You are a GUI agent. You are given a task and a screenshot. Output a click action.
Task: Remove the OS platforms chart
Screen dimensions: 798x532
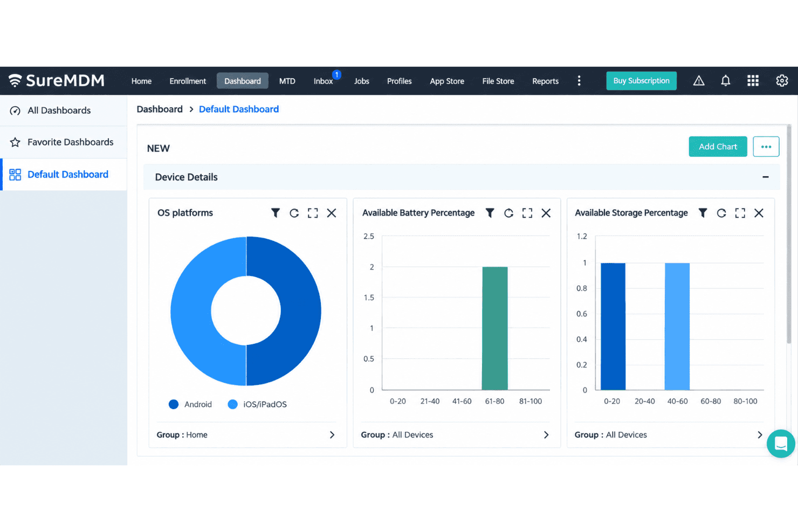tap(332, 213)
